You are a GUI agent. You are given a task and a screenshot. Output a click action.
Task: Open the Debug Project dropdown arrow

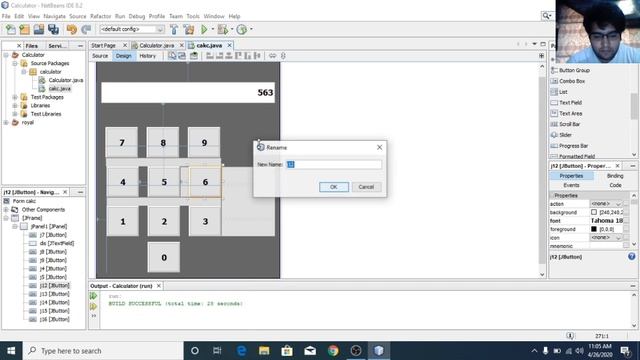(232, 29)
